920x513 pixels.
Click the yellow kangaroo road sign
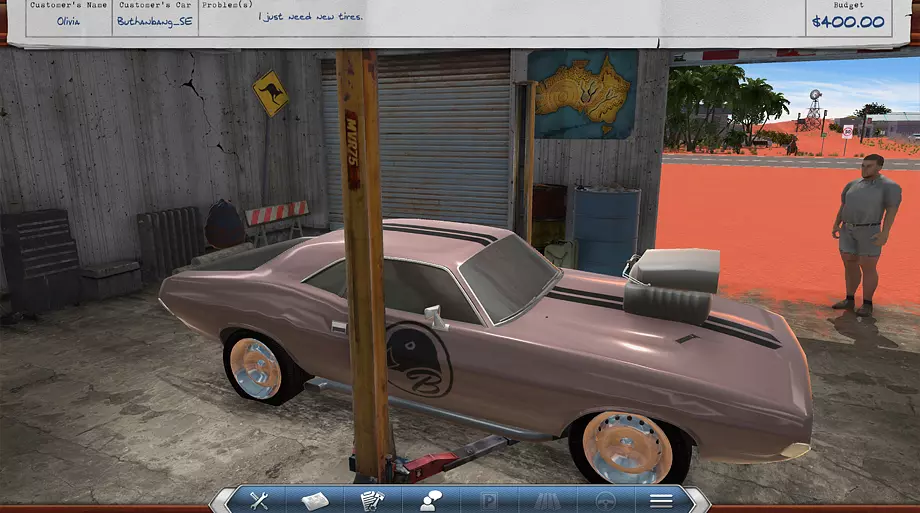tap(270, 93)
